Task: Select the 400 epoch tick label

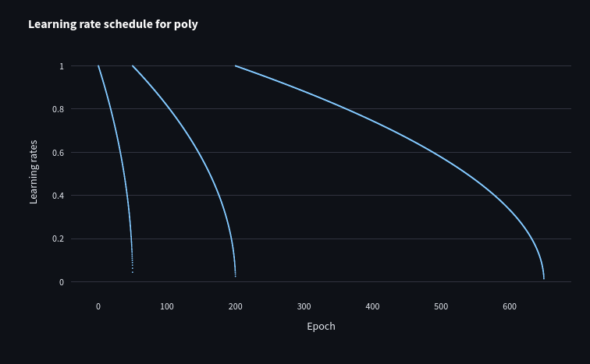Action: (x=372, y=306)
